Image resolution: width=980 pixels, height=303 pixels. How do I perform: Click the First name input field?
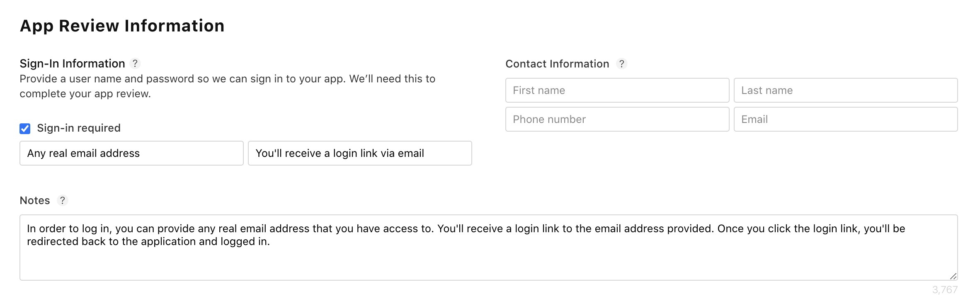click(617, 90)
